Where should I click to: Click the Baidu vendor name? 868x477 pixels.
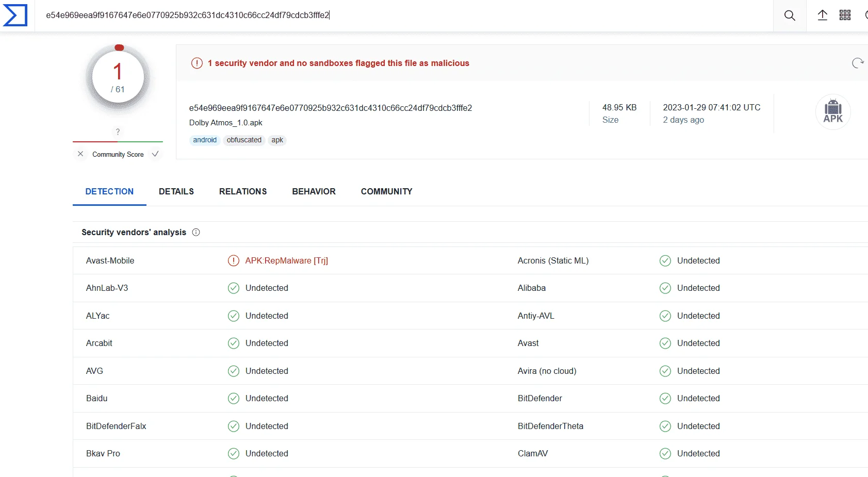tap(96, 398)
